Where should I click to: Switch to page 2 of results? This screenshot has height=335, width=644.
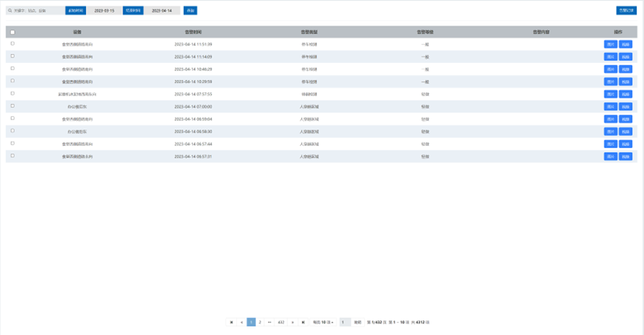pyautogui.click(x=260, y=322)
